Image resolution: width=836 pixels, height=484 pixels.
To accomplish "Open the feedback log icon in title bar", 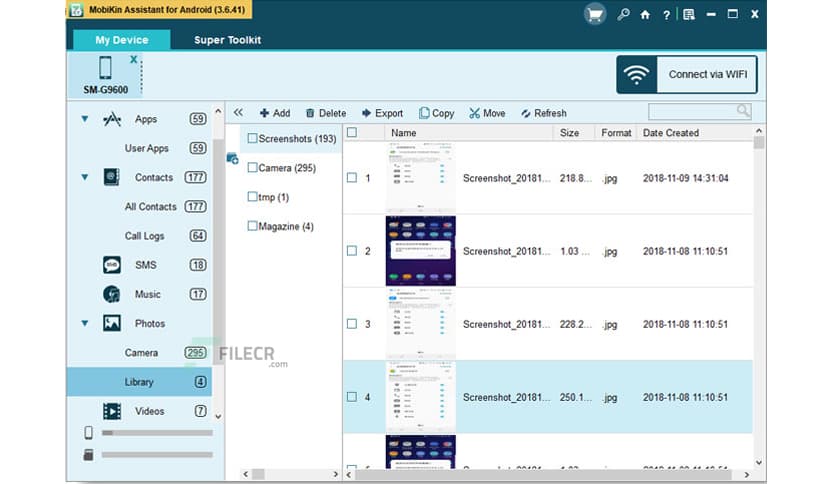I will coord(689,14).
